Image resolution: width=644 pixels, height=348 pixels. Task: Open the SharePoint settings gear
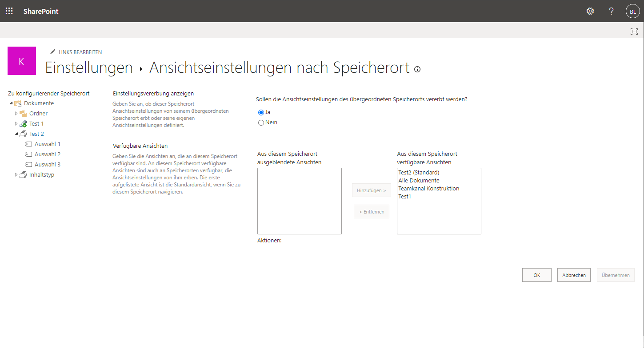[x=590, y=11]
